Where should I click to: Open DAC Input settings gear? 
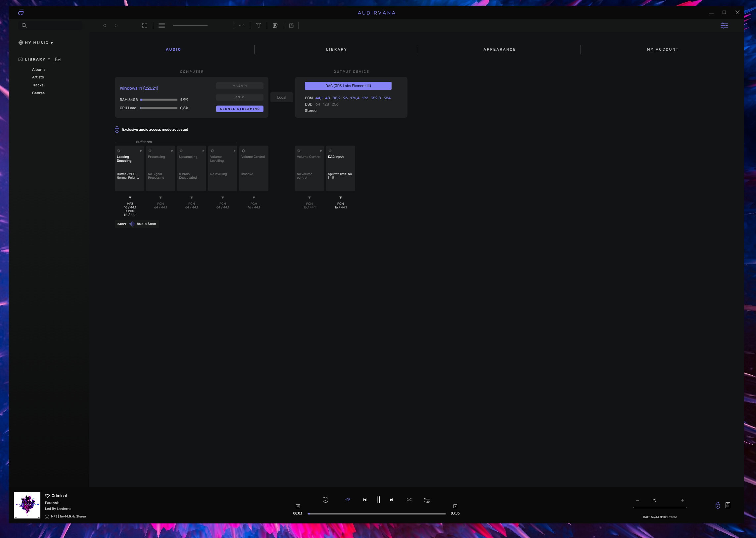tap(330, 151)
